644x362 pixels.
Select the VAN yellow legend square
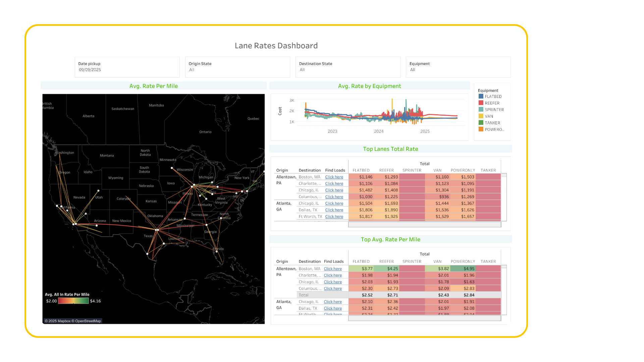coord(481,116)
